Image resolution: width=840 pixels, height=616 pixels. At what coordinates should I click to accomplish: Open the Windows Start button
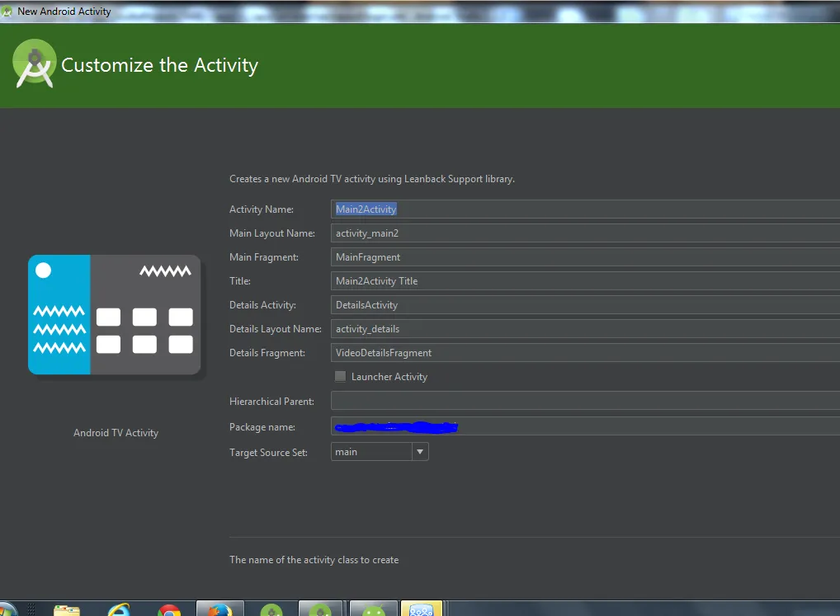click(x=7, y=610)
